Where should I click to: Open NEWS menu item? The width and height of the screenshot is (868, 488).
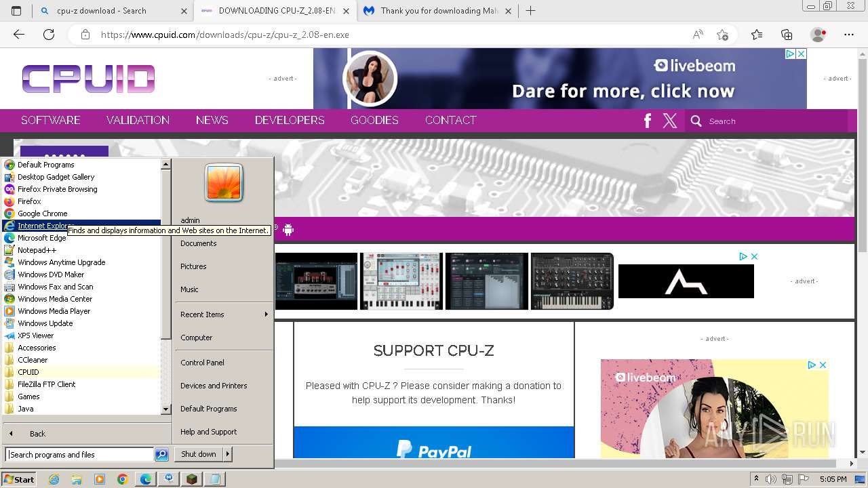212,120
